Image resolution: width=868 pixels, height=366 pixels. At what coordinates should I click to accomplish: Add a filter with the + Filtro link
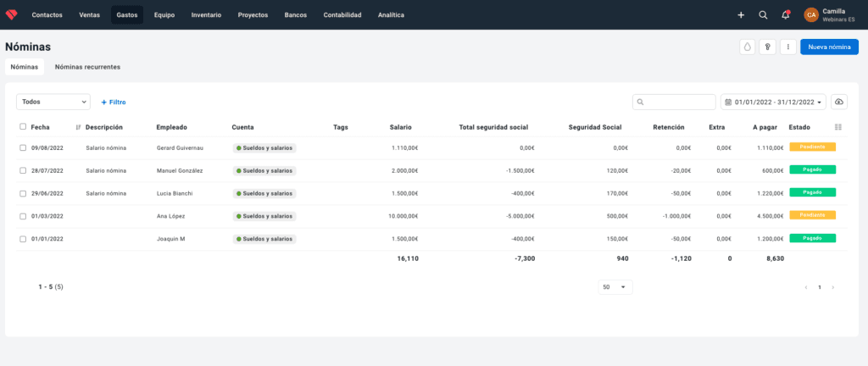[114, 103]
